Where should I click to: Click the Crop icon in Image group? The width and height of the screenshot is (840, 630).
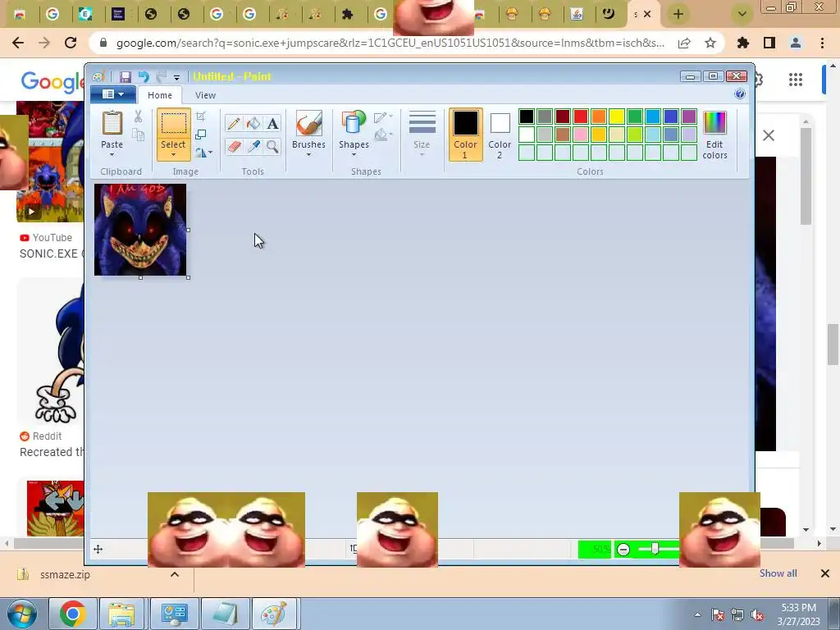[201, 116]
